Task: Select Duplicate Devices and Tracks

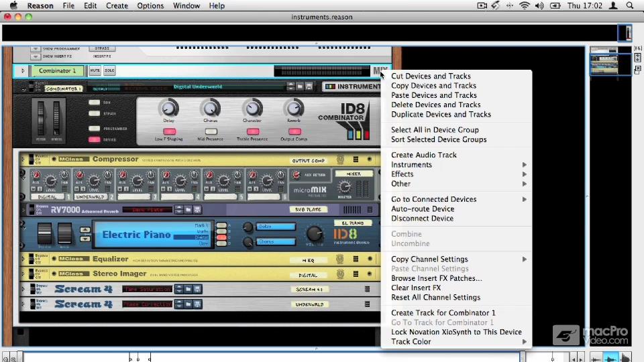Action: [x=441, y=115]
